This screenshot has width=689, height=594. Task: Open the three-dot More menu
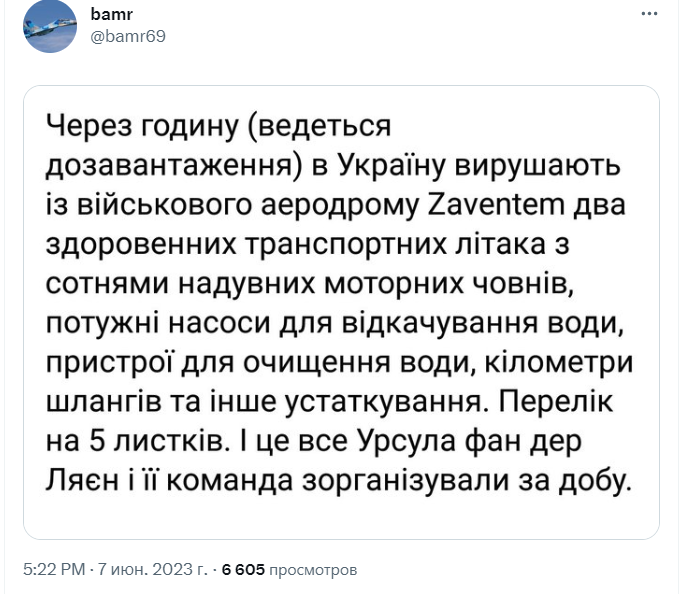[x=649, y=14]
